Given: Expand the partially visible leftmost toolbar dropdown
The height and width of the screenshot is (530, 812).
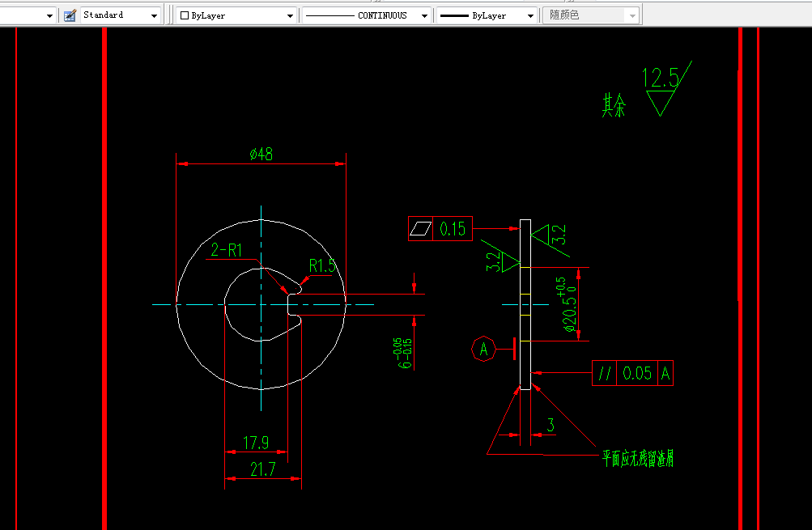Looking at the screenshot, I should coord(49,15).
